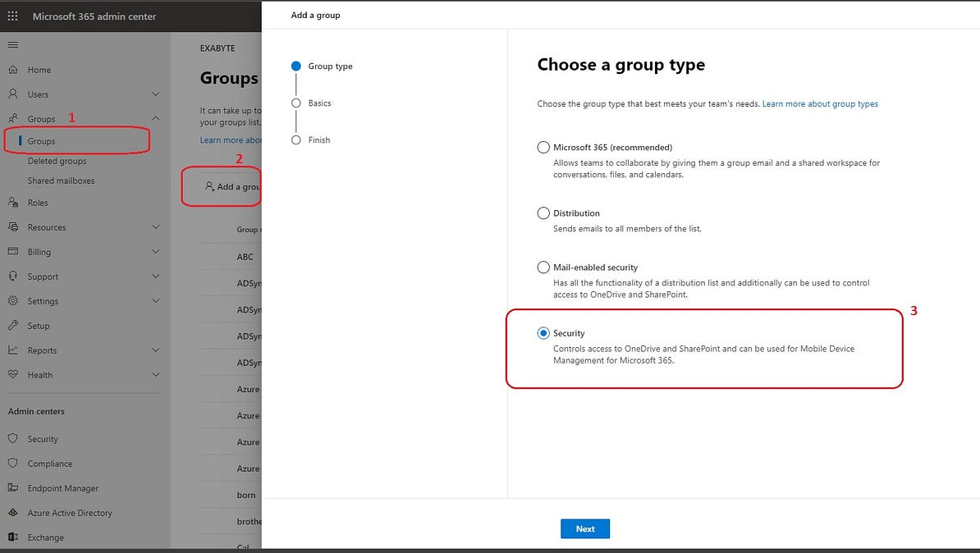Expand the Health section chevron
The image size is (980, 553).
click(156, 374)
